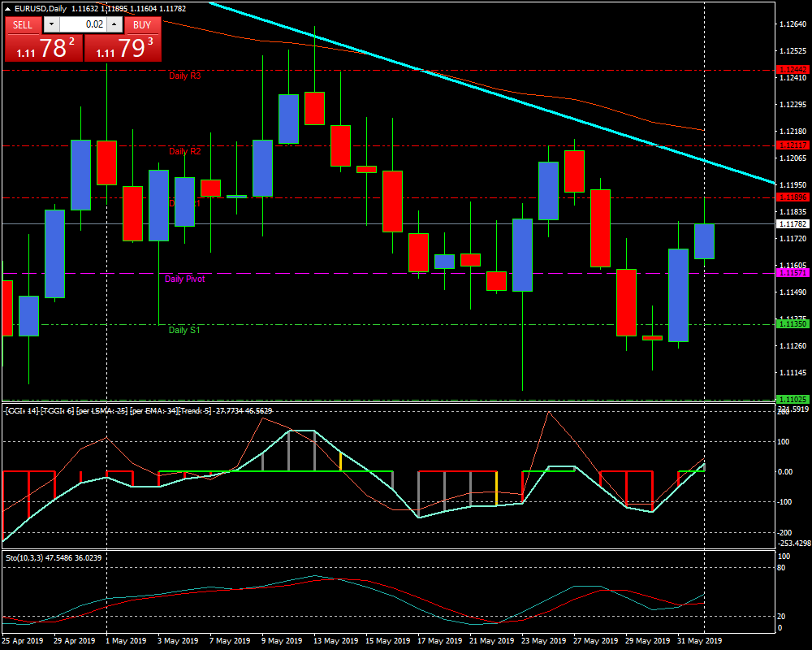
Task: Increase lot volume with the up arrow
Action: (x=116, y=24)
